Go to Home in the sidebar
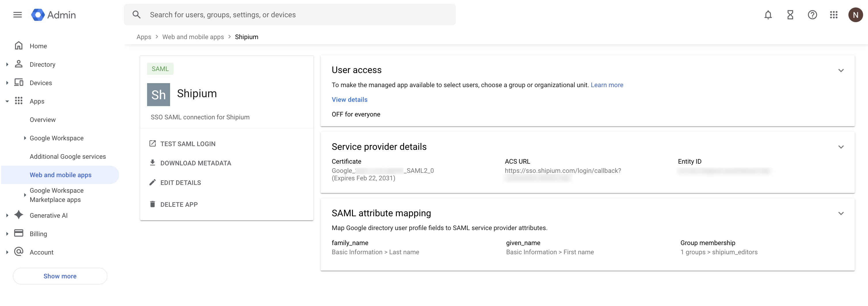The width and height of the screenshot is (868, 306). (38, 46)
